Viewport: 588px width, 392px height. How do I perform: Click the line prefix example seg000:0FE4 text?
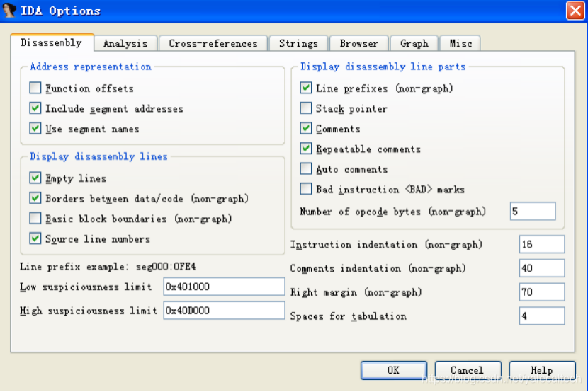pos(166,267)
